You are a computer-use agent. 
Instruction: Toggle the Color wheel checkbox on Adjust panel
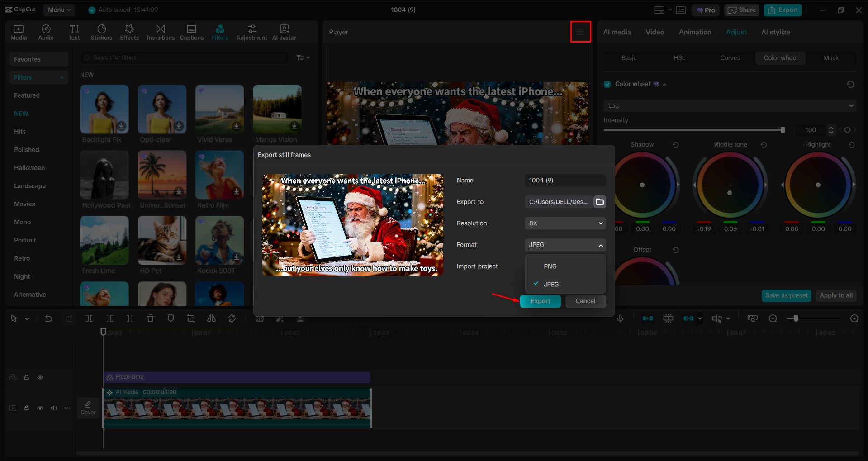pos(607,84)
